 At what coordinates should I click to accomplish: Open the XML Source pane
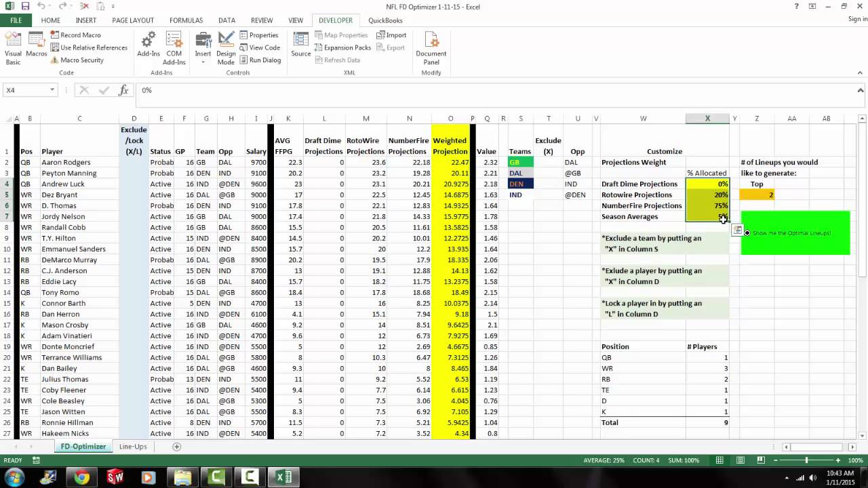301,45
